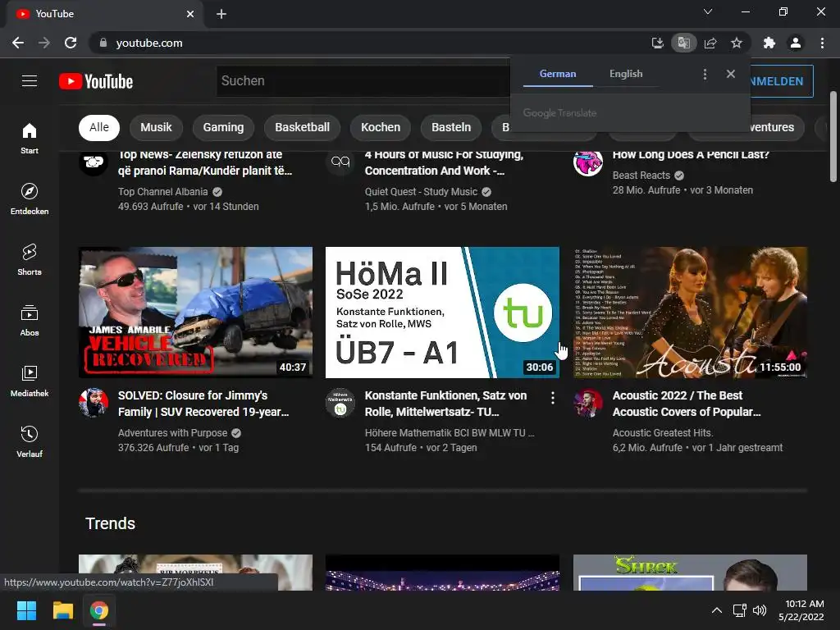This screenshot has height=630, width=840.
Task: Click Top Channel Albania avatar
Action: coord(94,162)
